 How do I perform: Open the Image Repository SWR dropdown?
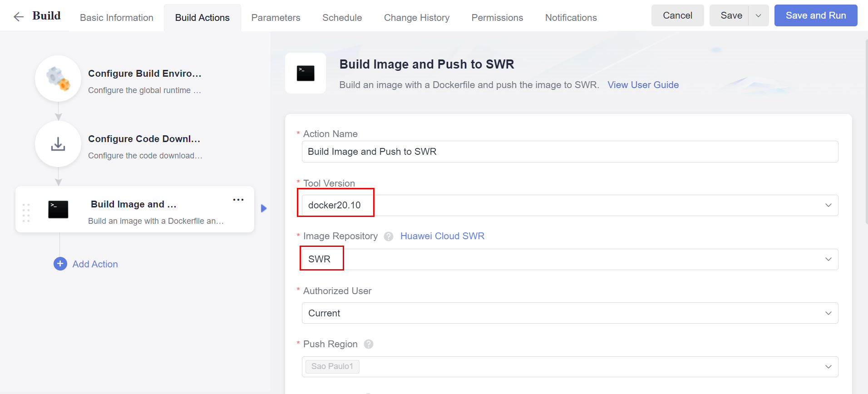click(828, 259)
